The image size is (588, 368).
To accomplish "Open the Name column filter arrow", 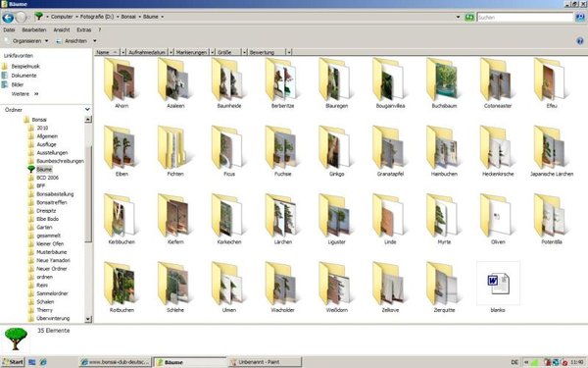I will tap(122, 52).
